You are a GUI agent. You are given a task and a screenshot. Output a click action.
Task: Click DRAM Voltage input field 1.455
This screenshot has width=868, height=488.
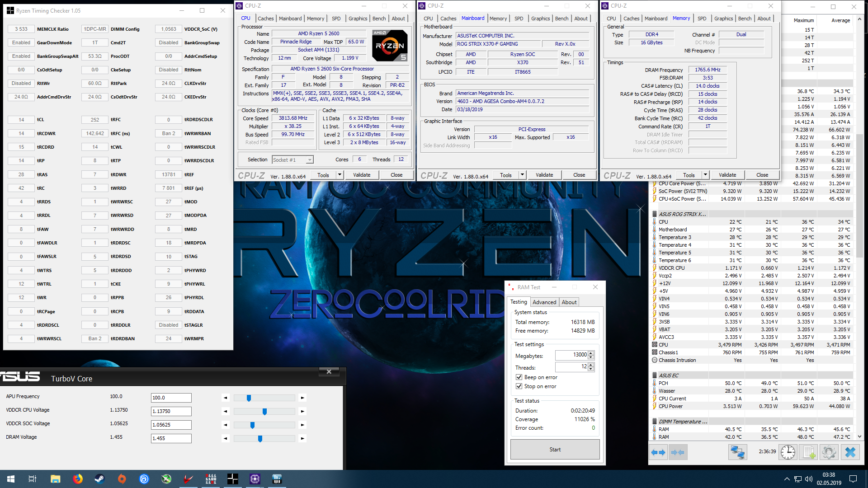coord(171,439)
